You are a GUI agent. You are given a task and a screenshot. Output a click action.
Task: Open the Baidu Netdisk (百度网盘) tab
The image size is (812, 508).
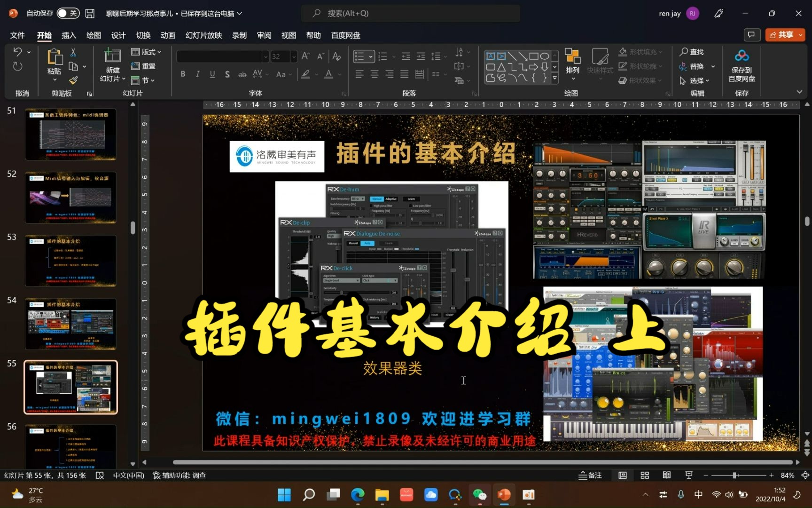coord(346,35)
